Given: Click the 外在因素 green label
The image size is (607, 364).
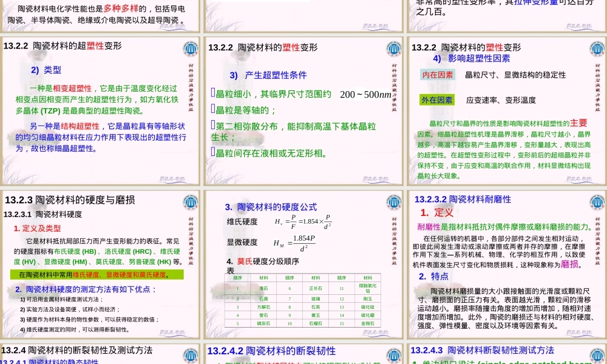Looking at the screenshot, I should tap(437, 100).
